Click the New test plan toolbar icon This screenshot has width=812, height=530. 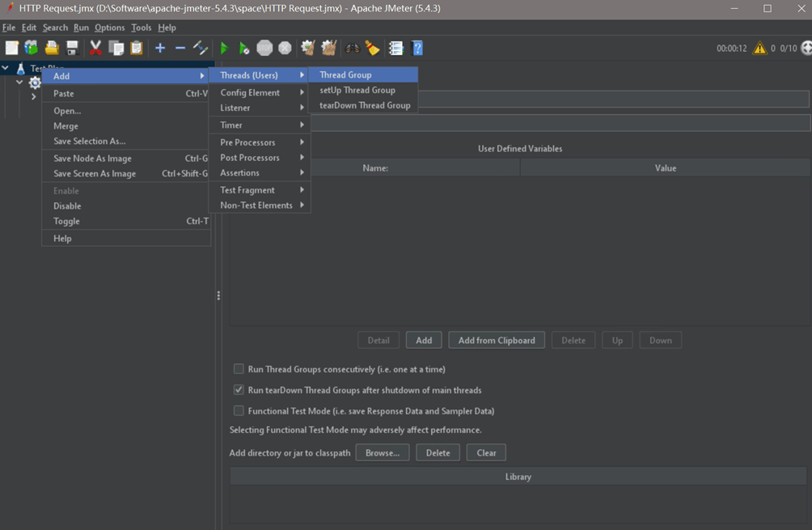(x=11, y=49)
